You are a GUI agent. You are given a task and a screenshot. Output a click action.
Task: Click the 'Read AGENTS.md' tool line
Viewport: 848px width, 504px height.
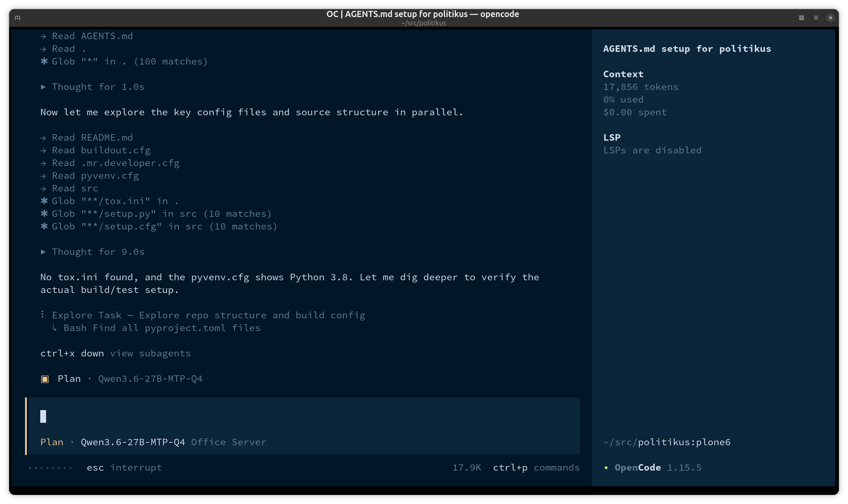click(87, 36)
